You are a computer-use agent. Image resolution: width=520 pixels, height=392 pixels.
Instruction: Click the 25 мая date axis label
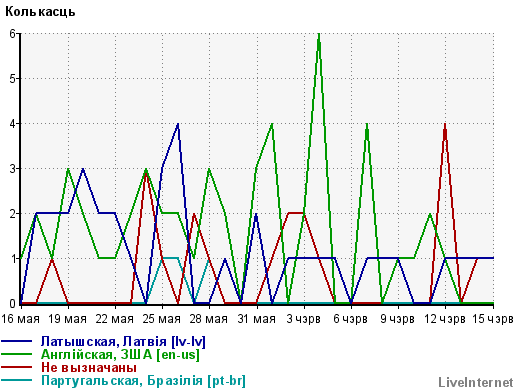162,319
